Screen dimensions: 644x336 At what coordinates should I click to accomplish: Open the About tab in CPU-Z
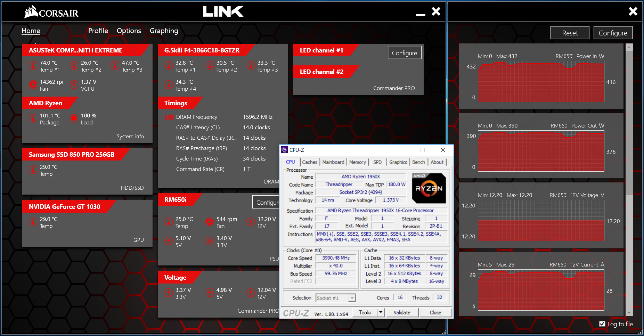437,162
